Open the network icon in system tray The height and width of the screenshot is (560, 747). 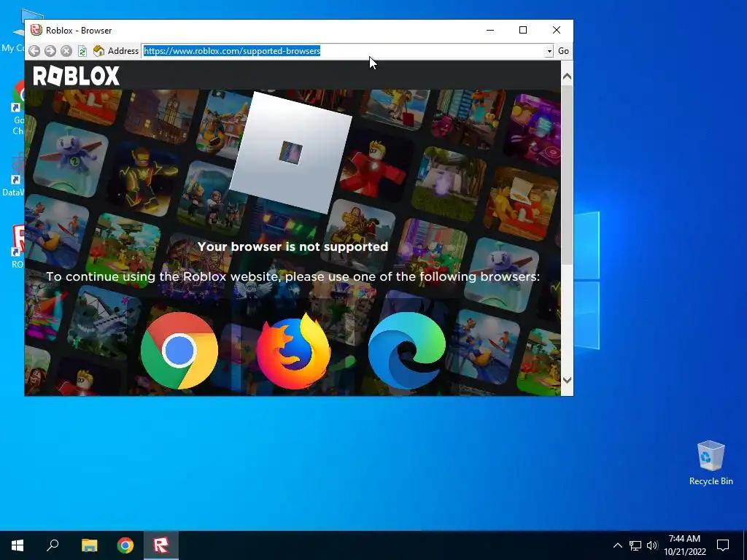click(635, 545)
